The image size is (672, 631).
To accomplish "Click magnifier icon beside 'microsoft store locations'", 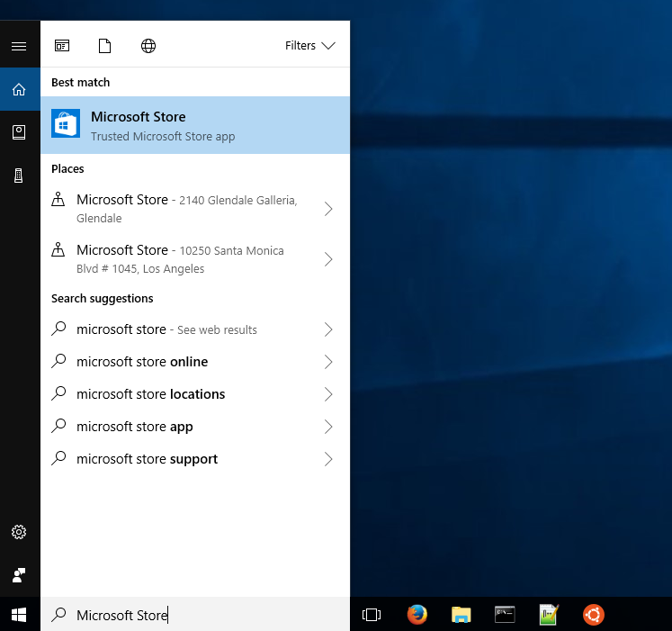I will [58, 393].
